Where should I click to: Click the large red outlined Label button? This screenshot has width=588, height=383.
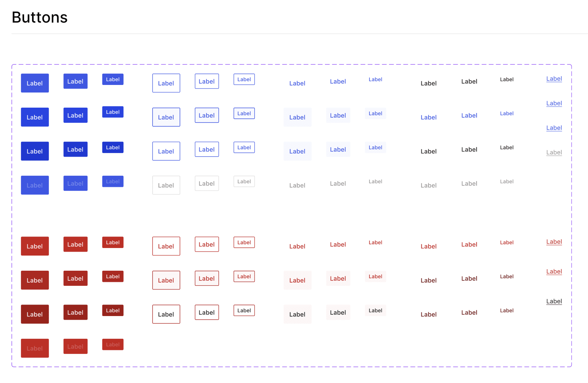166,246
